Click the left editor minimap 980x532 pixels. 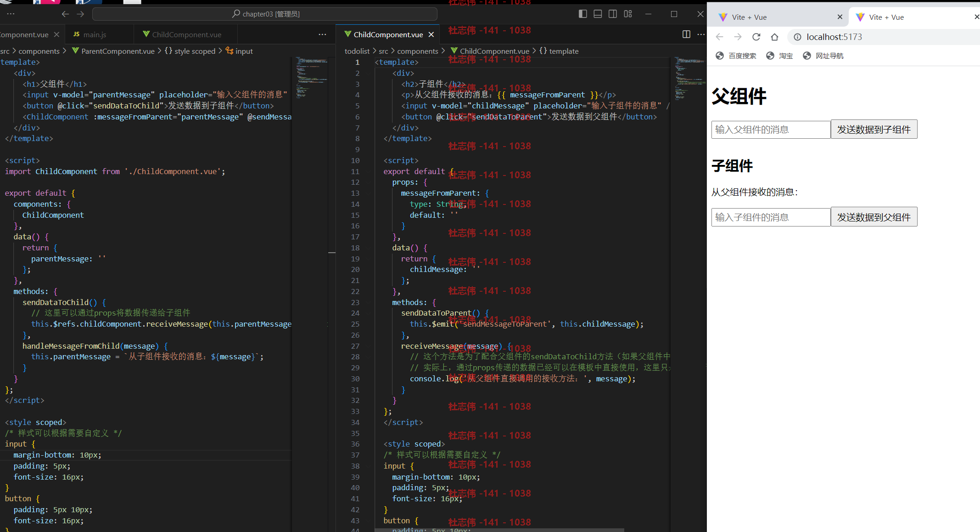tap(312, 78)
